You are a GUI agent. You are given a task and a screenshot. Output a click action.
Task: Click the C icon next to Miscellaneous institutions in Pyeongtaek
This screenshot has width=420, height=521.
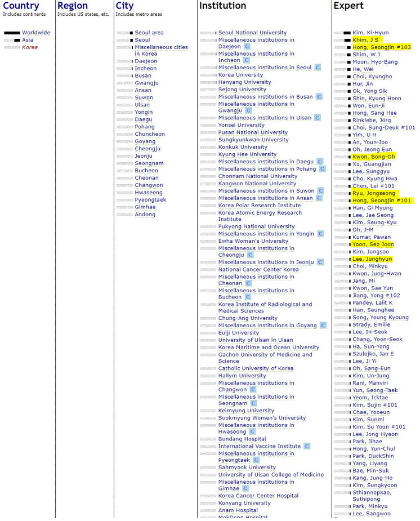(256, 460)
